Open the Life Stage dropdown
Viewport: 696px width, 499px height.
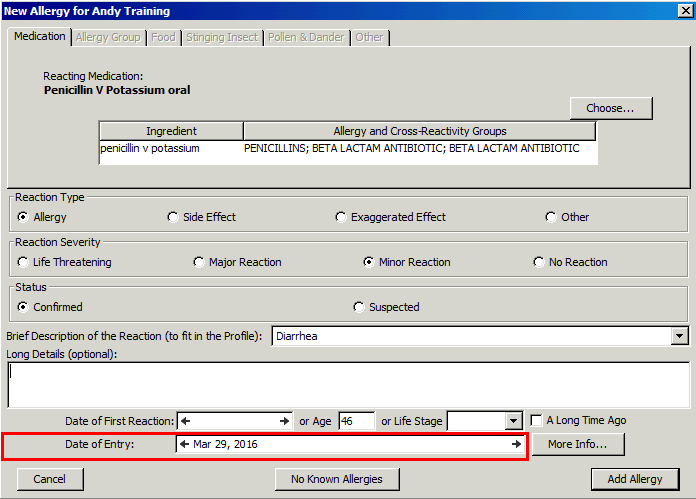click(514, 422)
